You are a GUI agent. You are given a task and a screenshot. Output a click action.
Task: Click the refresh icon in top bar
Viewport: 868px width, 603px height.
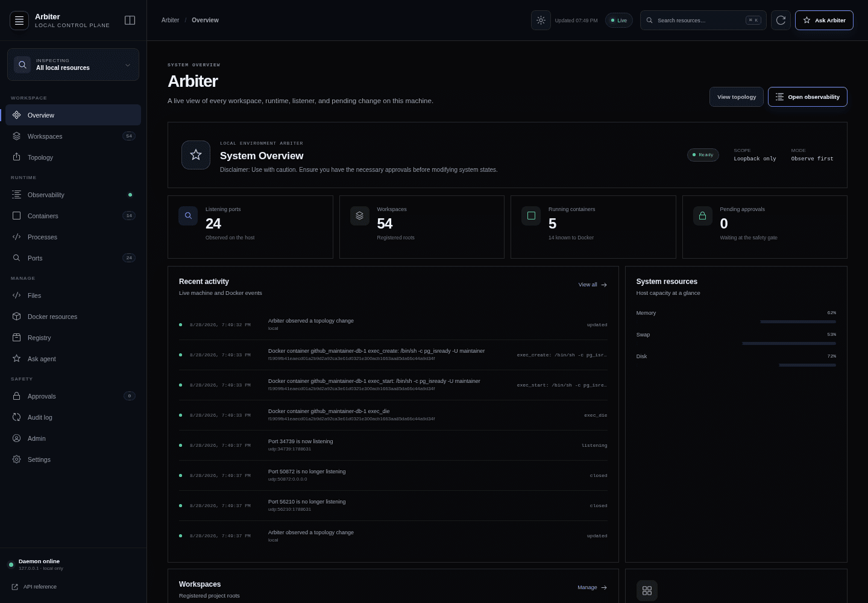(x=781, y=21)
